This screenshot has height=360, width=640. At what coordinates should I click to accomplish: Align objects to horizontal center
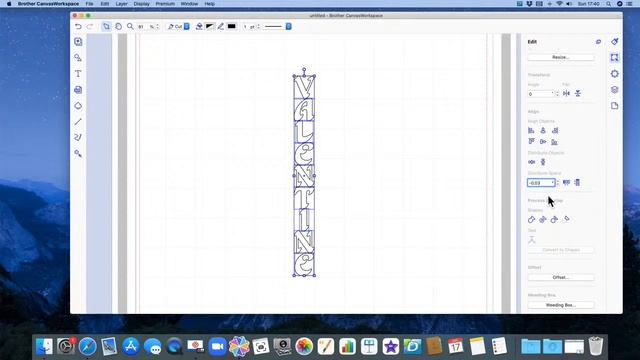click(x=543, y=131)
